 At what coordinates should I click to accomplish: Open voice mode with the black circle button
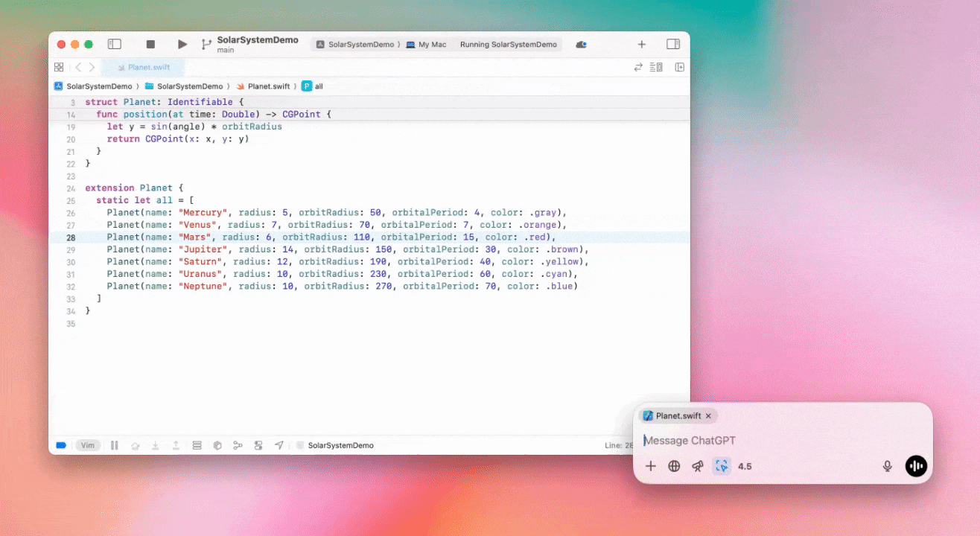[916, 466]
